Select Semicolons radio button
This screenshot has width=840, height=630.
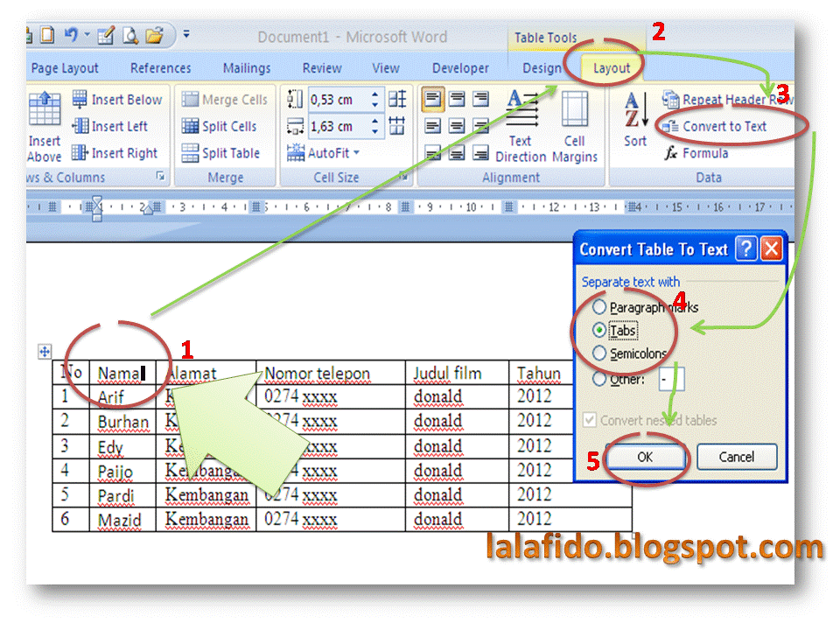point(599,353)
